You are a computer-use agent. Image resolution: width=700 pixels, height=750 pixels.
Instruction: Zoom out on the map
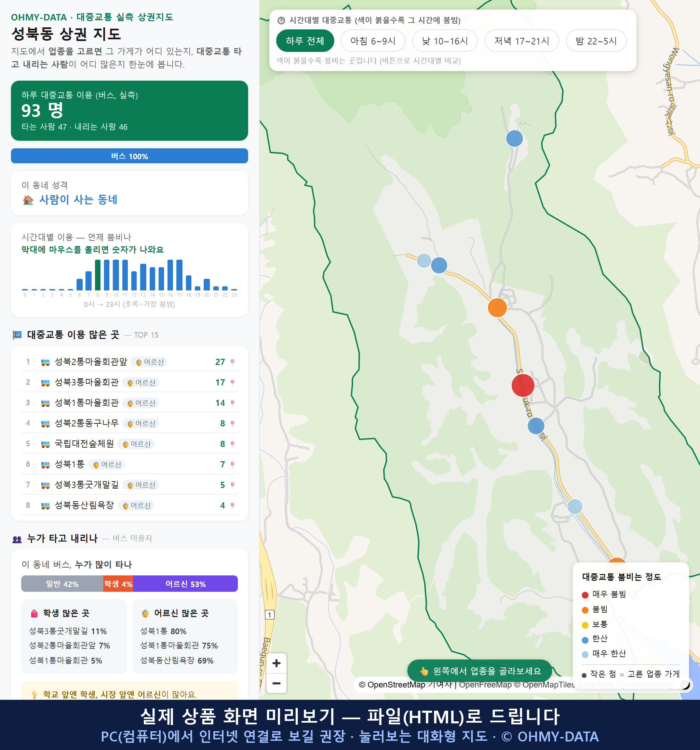(x=276, y=683)
